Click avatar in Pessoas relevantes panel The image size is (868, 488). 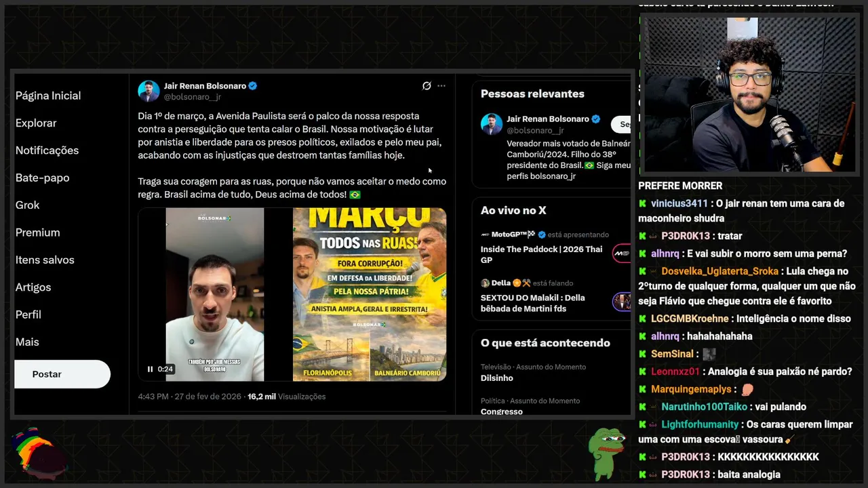pos(492,124)
